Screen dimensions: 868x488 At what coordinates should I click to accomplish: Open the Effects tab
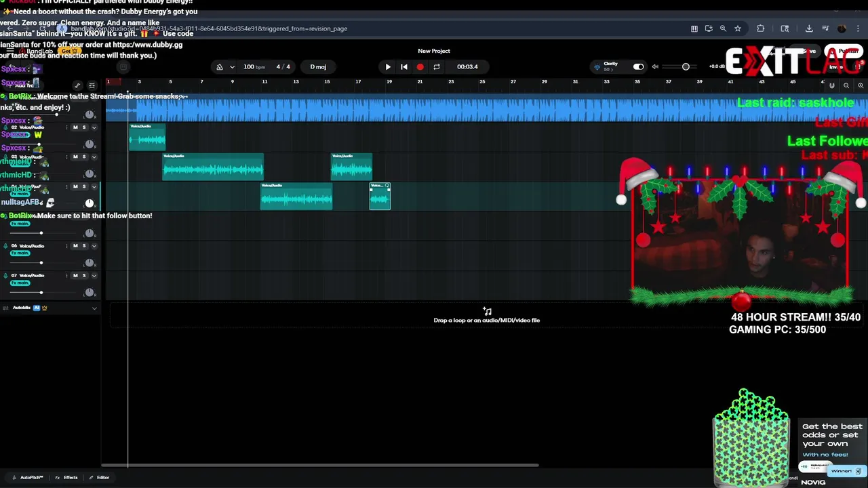click(x=66, y=477)
